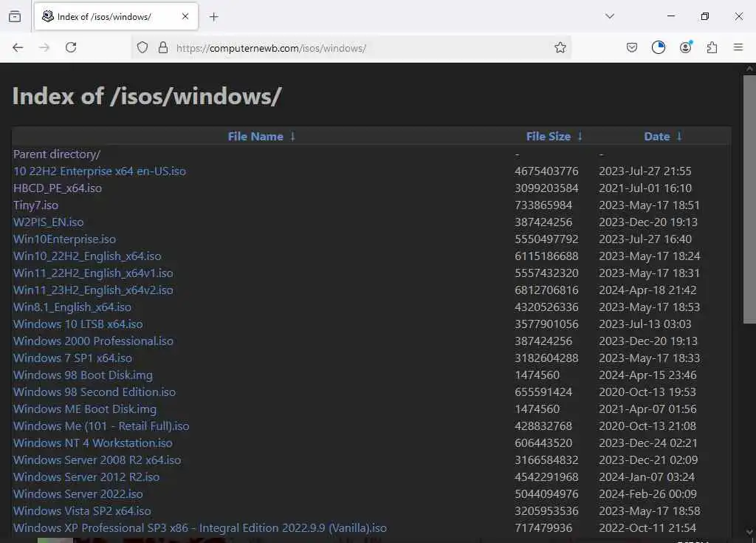Select file size 6812706816
756x543 pixels.
pyautogui.click(x=546, y=290)
